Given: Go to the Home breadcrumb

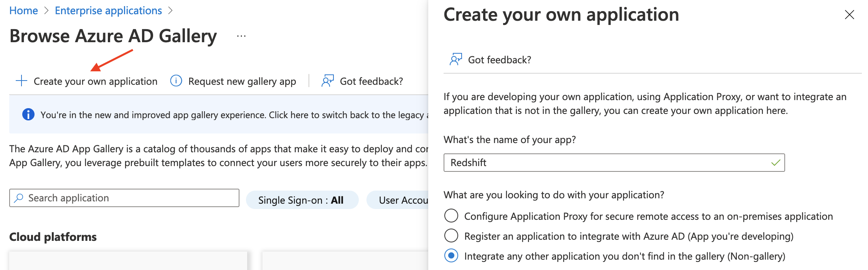Looking at the screenshot, I should (x=23, y=11).
